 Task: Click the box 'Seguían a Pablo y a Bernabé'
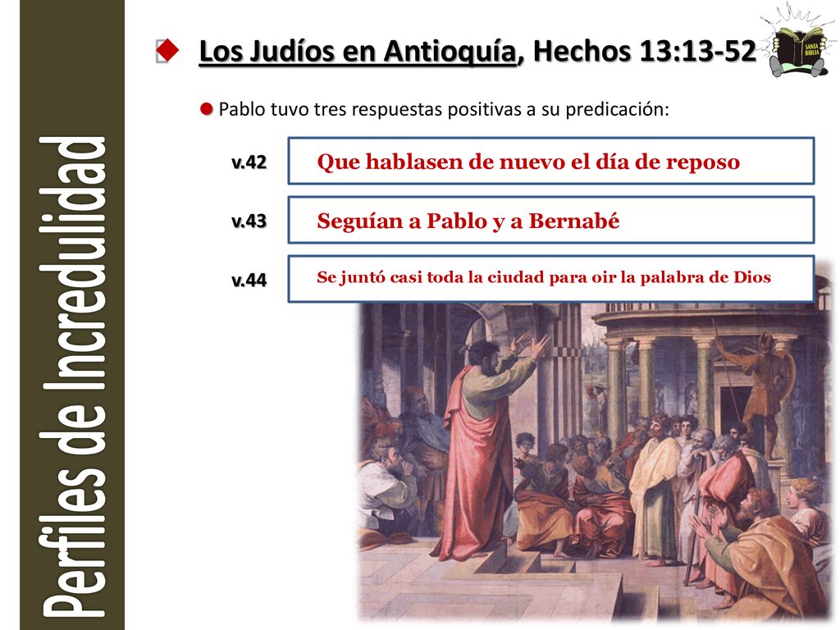pos(551,220)
